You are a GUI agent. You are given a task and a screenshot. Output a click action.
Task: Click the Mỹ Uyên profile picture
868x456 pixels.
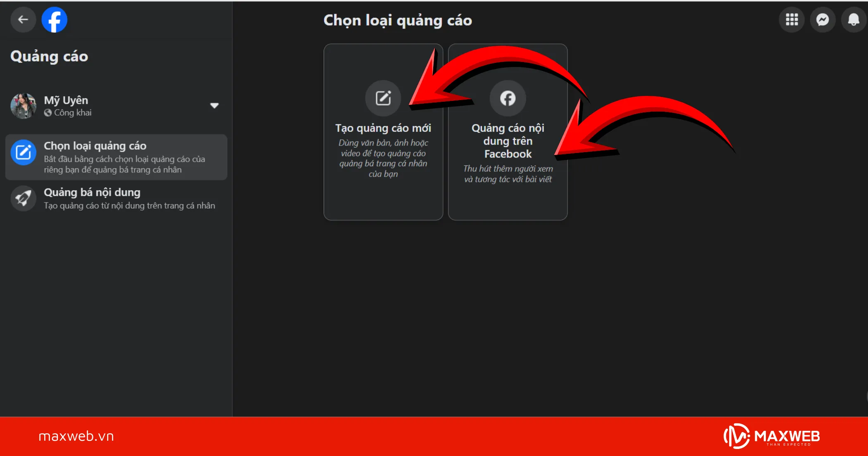pos(23,106)
